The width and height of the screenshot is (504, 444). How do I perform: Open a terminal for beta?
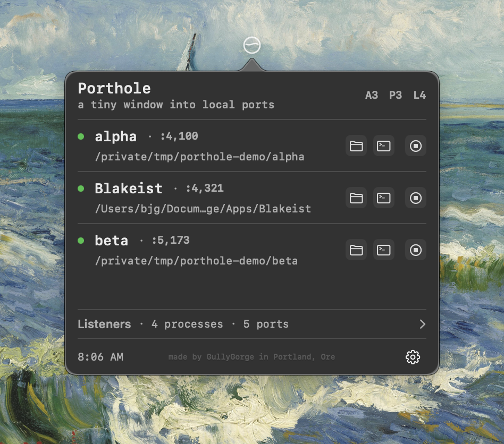(x=384, y=250)
